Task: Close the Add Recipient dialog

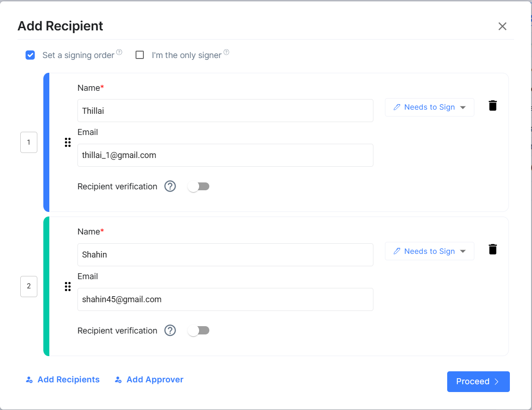Action: [502, 26]
